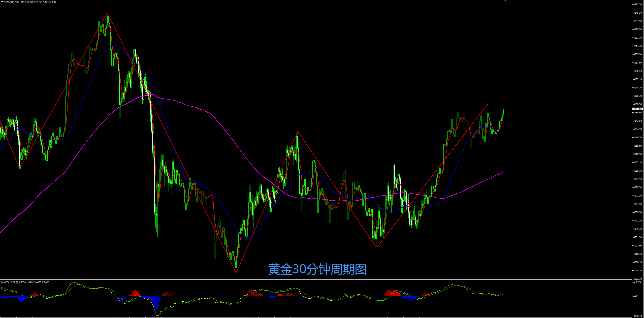This screenshot has height=318, width=644.
Task: Click the current price tag 4153.86
Action: pos(637,109)
